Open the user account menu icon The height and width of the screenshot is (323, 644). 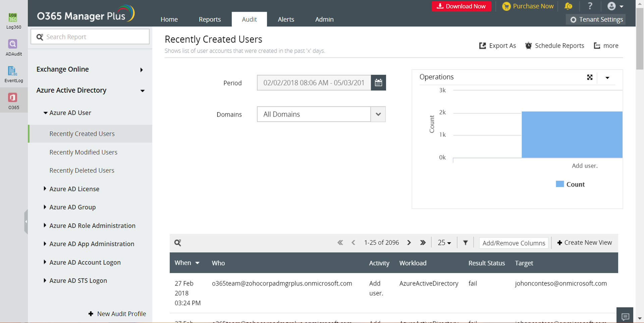tap(615, 6)
